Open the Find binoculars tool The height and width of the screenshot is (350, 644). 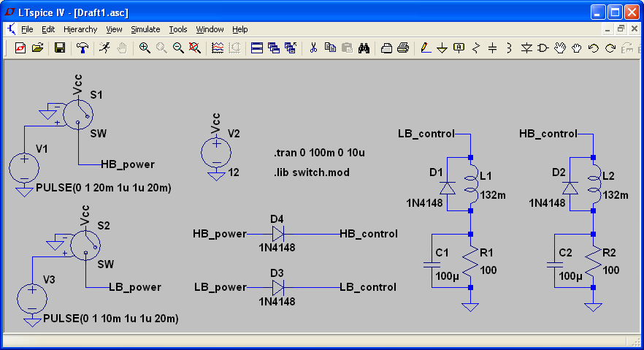(x=364, y=48)
